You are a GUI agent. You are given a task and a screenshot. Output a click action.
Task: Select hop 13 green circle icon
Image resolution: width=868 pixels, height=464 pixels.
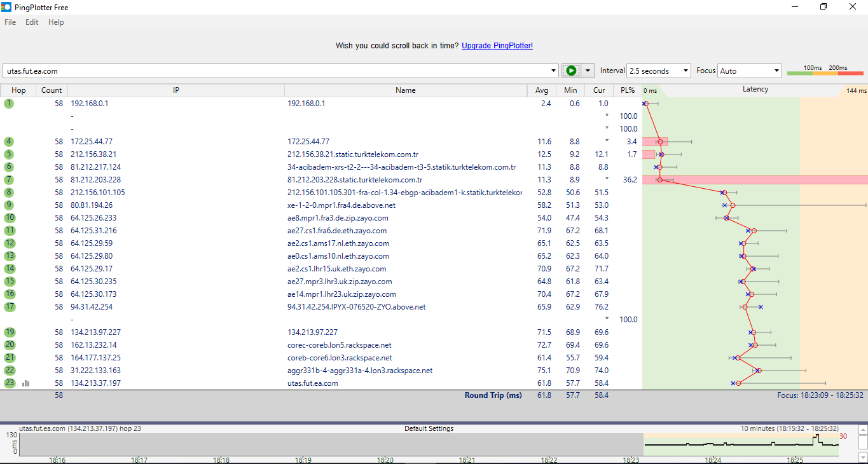click(x=9, y=256)
